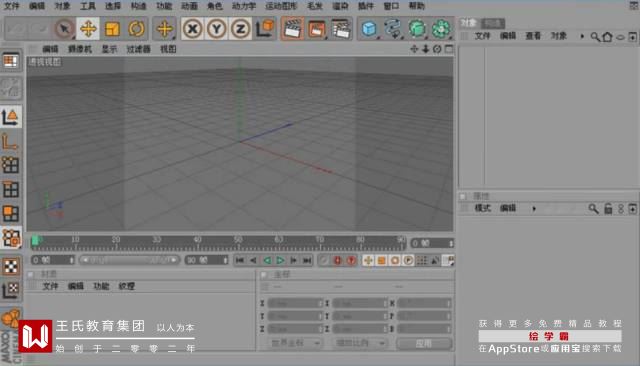Open Render to Picture Viewer flyout
Image resolution: width=640 pixels, height=366 pixels.
tap(317, 29)
